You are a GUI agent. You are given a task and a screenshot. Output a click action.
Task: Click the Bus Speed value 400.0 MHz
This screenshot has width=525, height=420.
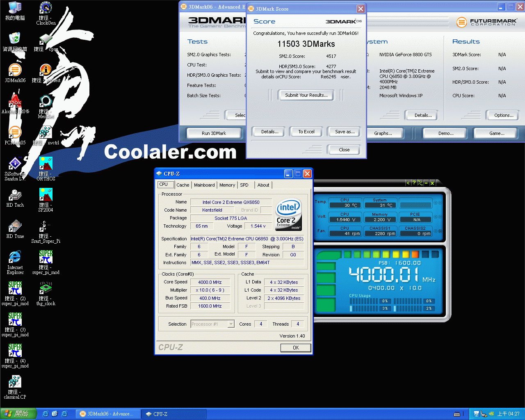pyautogui.click(x=210, y=298)
